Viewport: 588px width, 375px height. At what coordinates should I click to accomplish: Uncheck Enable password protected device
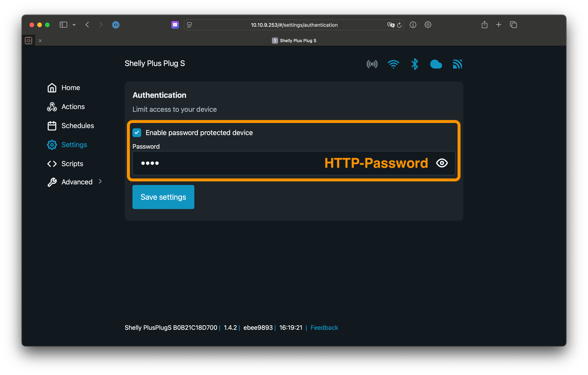click(x=137, y=133)
